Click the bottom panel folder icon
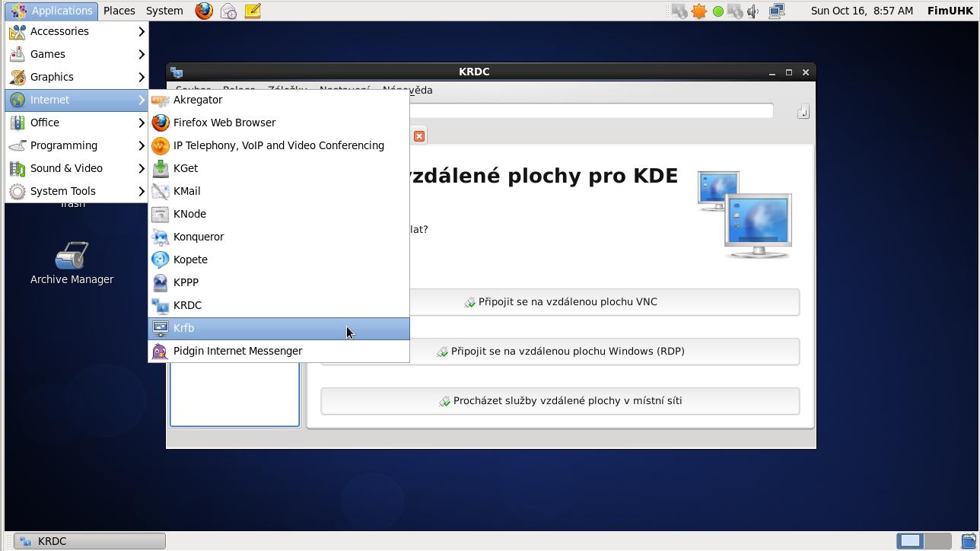Viewport: 980px width, 551px height. pos(969,541)
